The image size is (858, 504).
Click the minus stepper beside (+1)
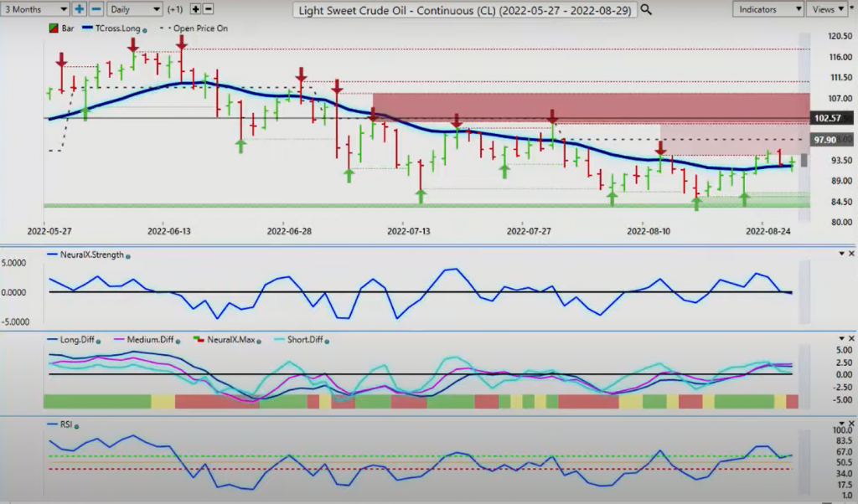tap(208, 9)
